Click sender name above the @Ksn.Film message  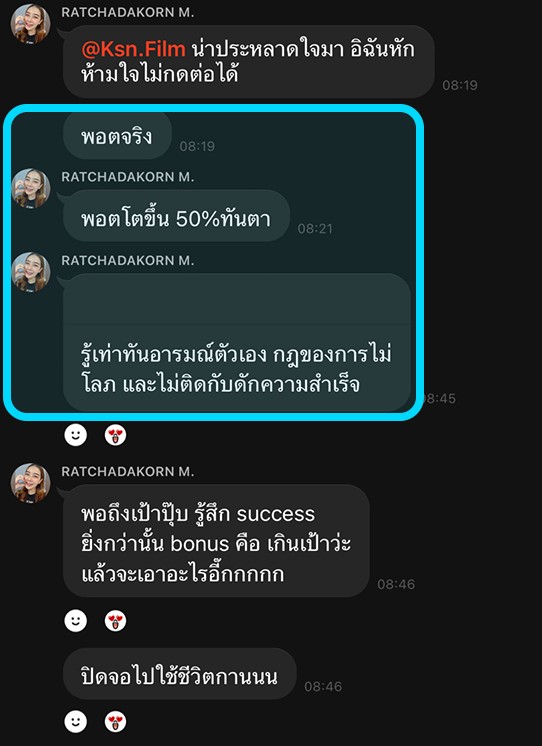[128, 13]
